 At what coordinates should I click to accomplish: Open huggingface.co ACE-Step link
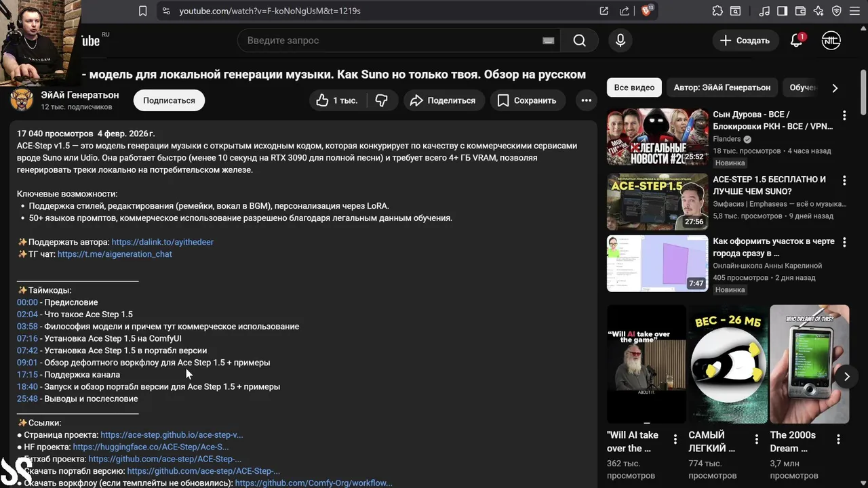tap(151, 447)
